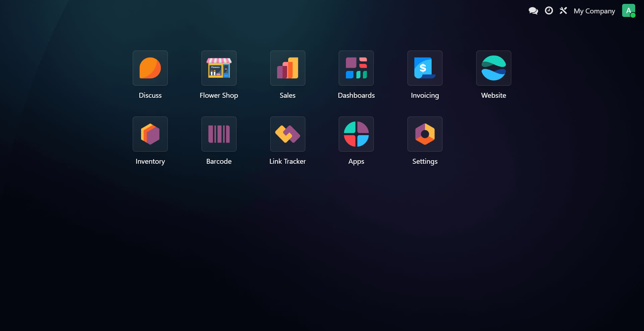Show activities clock icon menu
Image resolution: width=644 pixels, height=331 pixels.
coord(549,11)
